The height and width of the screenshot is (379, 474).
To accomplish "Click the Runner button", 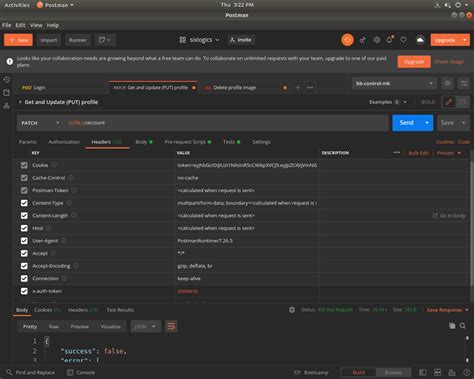I will 78,40.
